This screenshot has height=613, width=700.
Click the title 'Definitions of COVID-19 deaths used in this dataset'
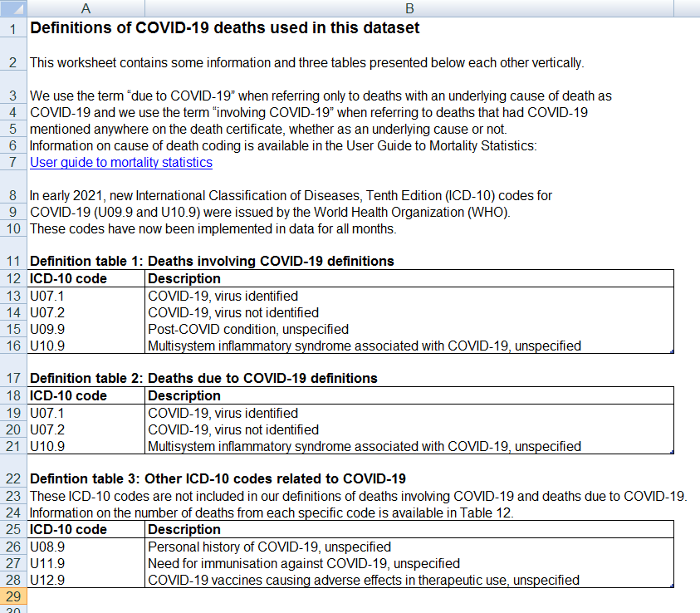[224, 27]
